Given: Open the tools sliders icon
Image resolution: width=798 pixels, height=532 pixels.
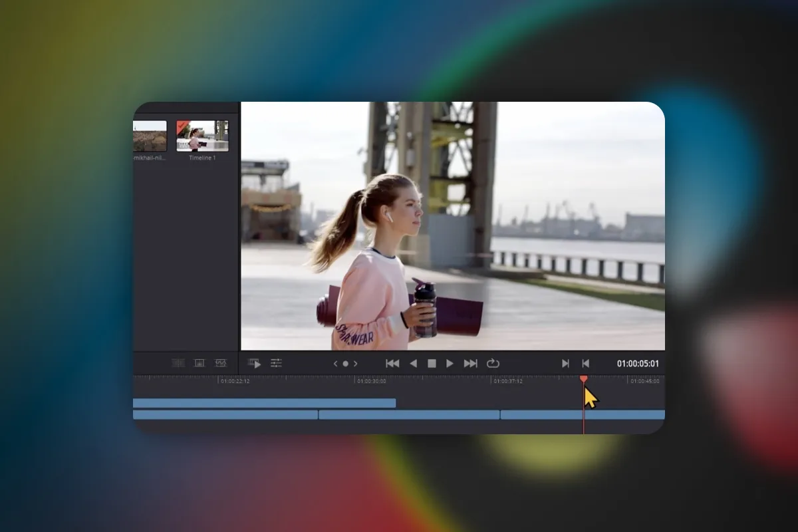Looking at the screenshot, I should [x=276, y=363].
